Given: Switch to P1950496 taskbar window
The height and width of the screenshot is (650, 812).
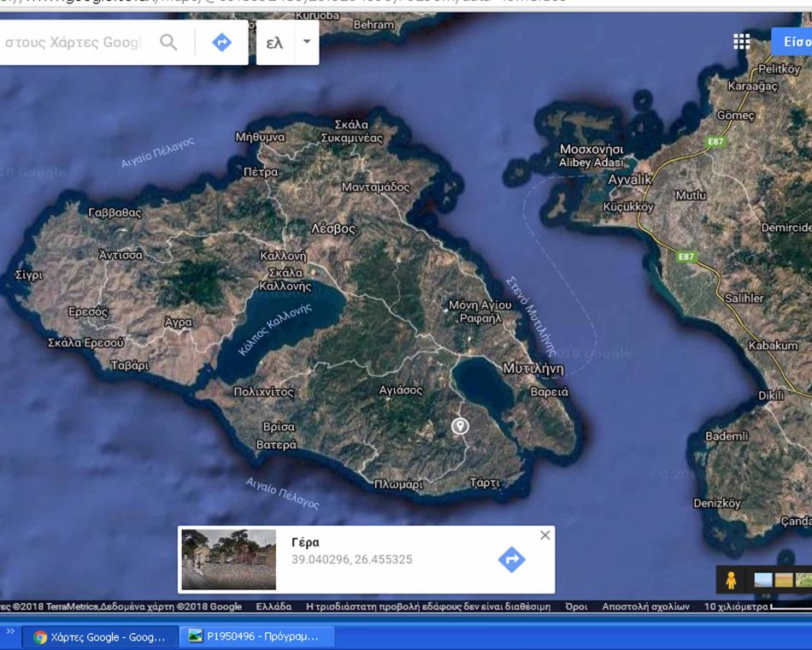Looking at the screenshot, I should pos(256,636).
